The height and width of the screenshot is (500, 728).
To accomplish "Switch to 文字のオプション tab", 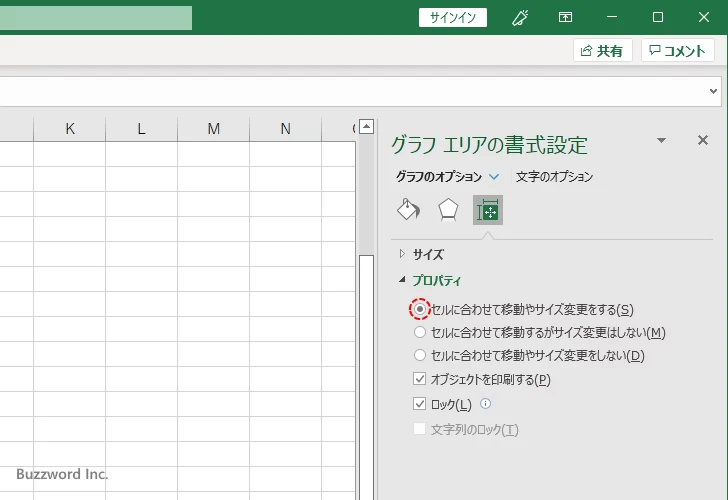I will tap(554, 177).
